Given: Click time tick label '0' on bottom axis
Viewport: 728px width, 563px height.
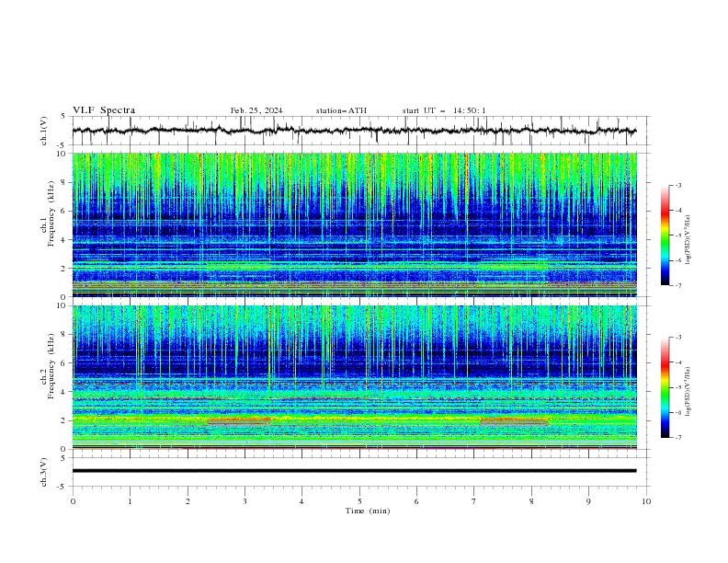Looking at the screenshot, I should click(73, 501).
